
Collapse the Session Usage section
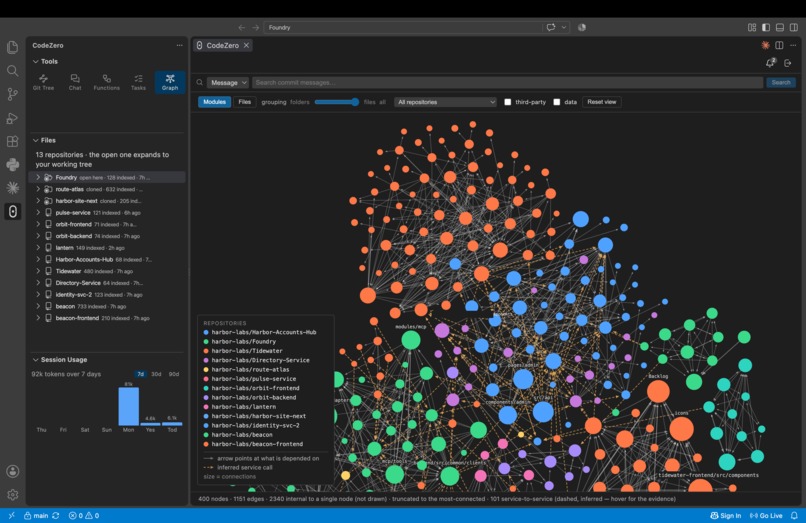pos(60,359)
